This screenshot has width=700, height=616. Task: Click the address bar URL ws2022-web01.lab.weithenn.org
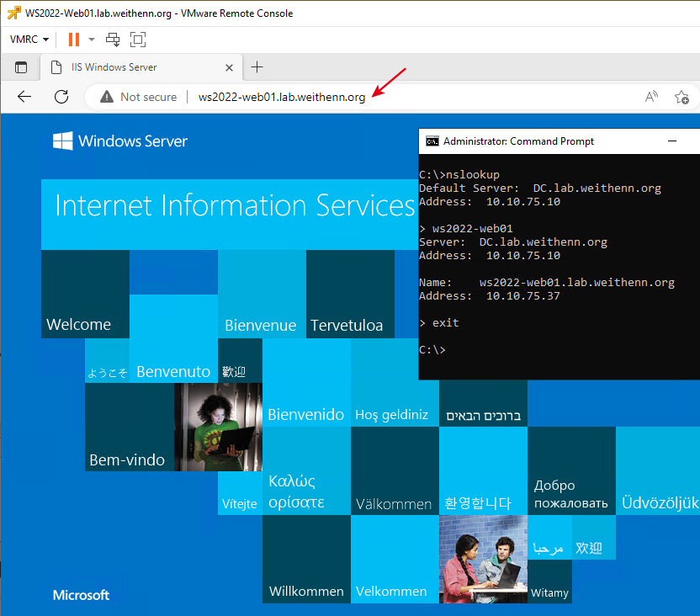282,97
